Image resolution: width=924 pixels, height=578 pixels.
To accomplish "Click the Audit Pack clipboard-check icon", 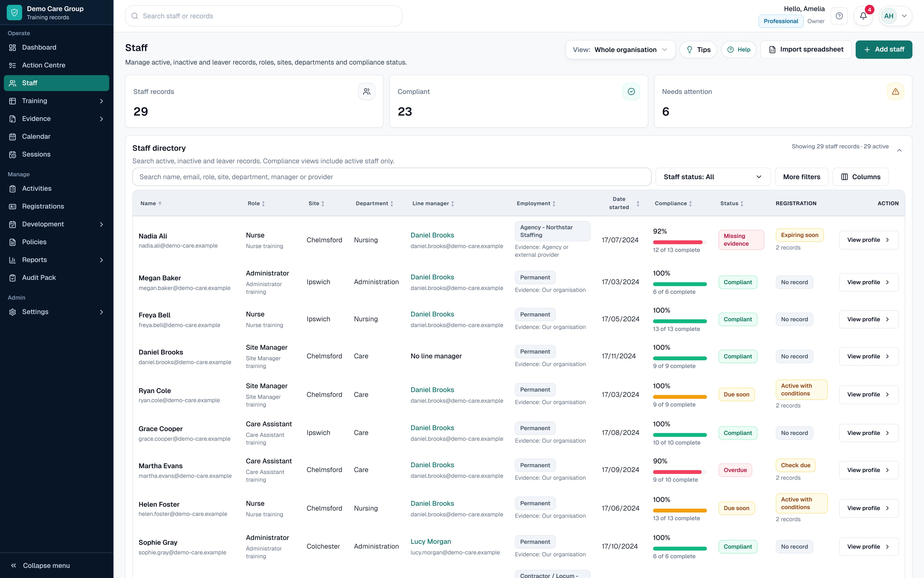I will (x=13, y=277).
